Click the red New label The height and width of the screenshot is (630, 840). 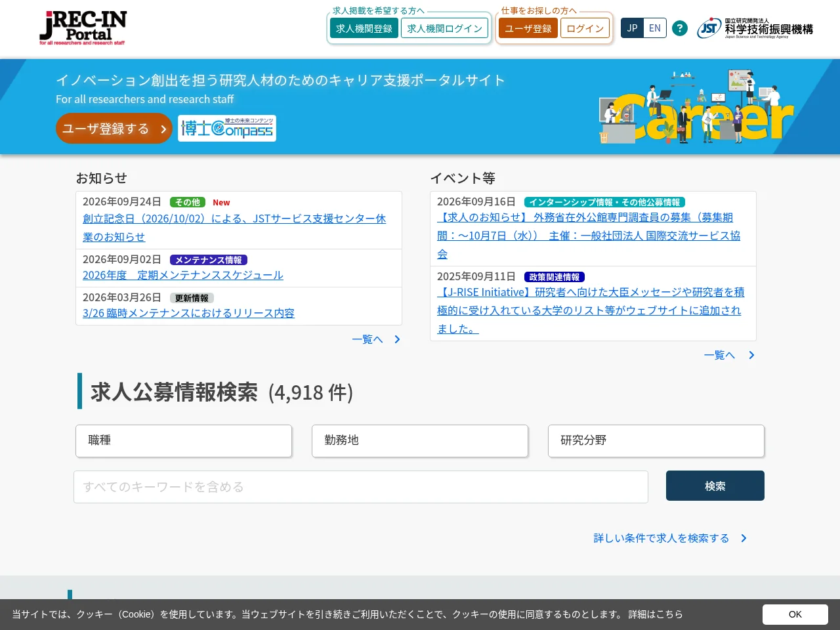pyautogui.click(x=221, y=203)
